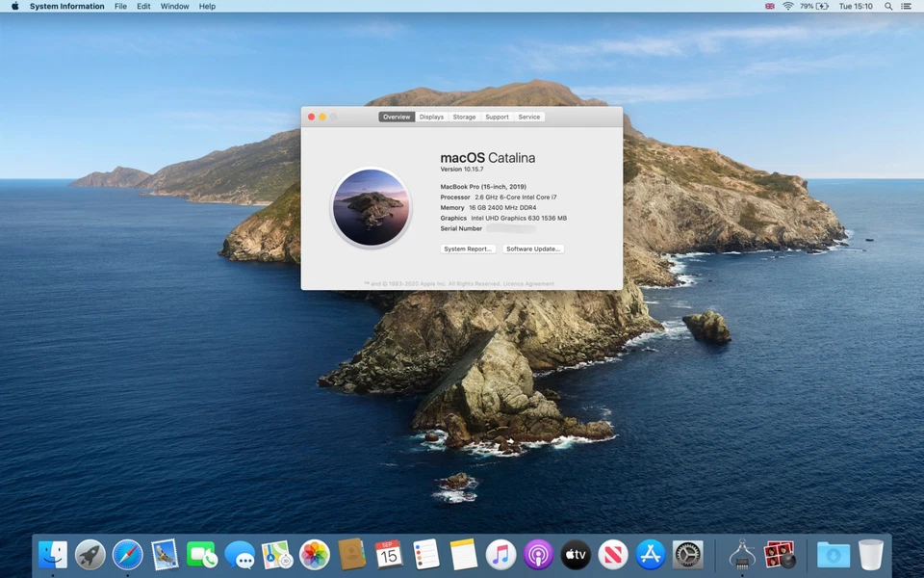This screenshot has height=578, width=924.
Task: Click the Serial Number label
Action: 461,229
